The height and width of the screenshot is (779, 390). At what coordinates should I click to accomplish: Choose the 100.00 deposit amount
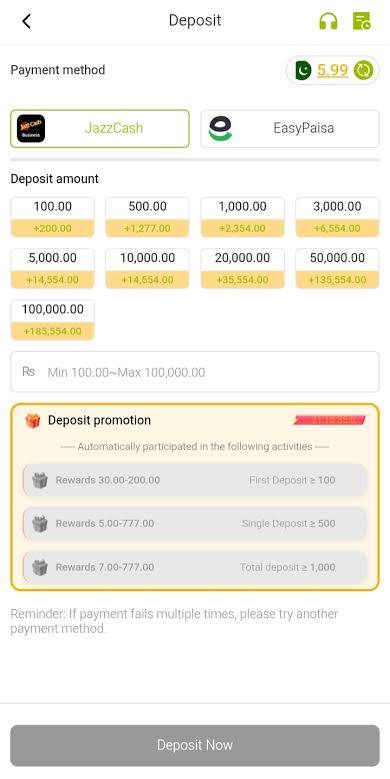coord(53,217)
